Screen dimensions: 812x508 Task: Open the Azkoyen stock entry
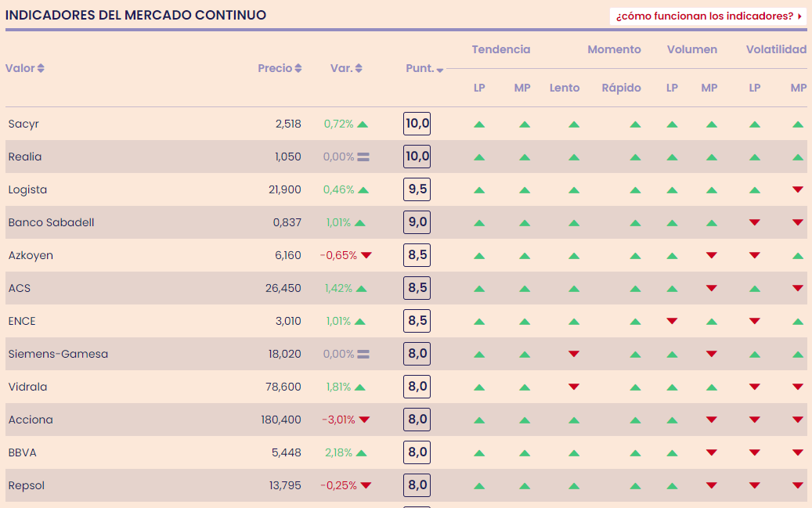[x=31, y=255]
